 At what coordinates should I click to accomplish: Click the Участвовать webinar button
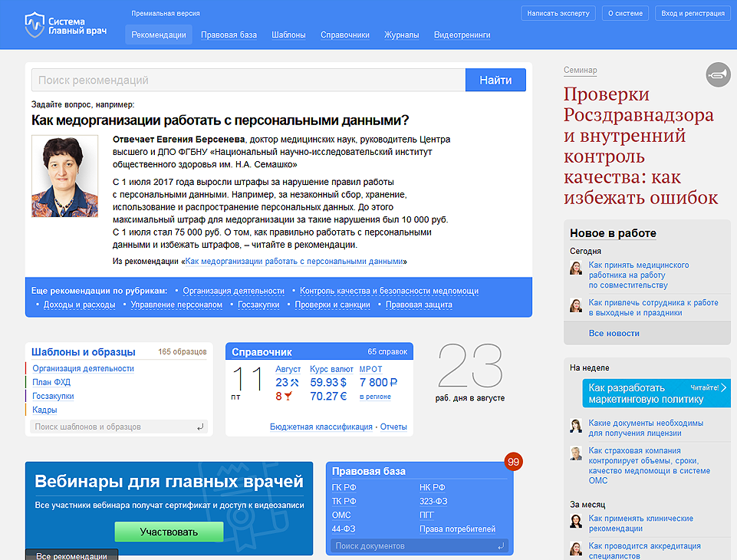click(x=169, y=532)
